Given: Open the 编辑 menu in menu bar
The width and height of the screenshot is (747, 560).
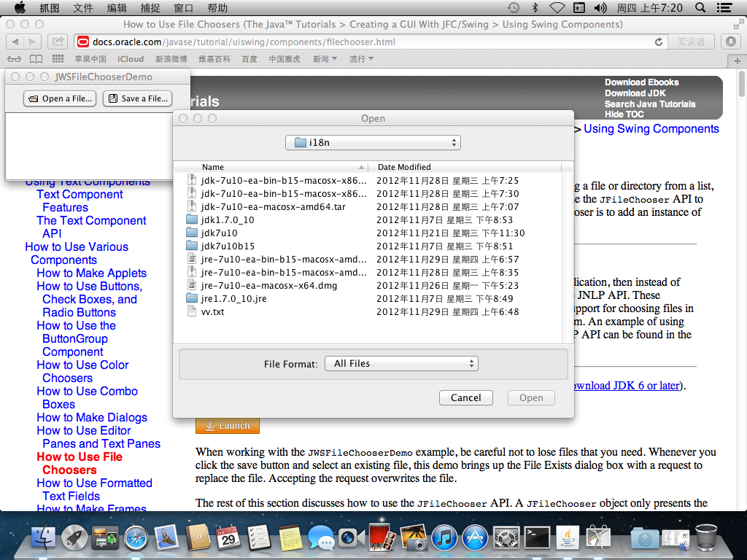Looking at the screenshot, I should [x=117, y=7].
